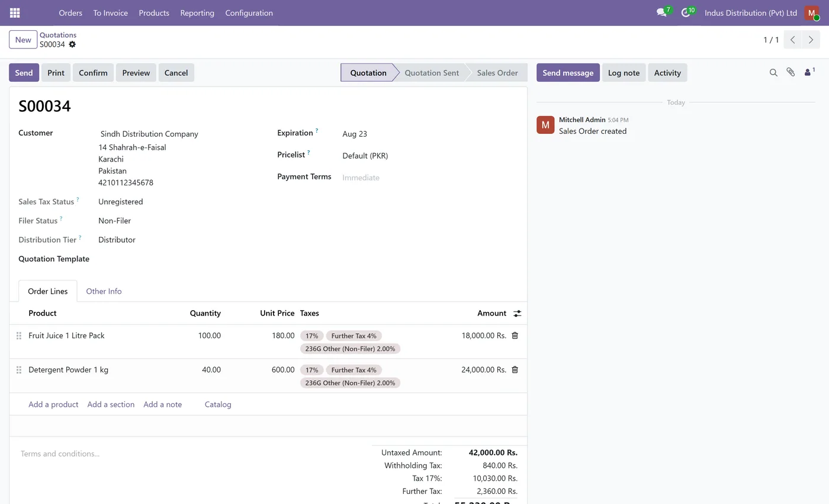Open the To Invoice menu
829x504 pixels.
110,12
